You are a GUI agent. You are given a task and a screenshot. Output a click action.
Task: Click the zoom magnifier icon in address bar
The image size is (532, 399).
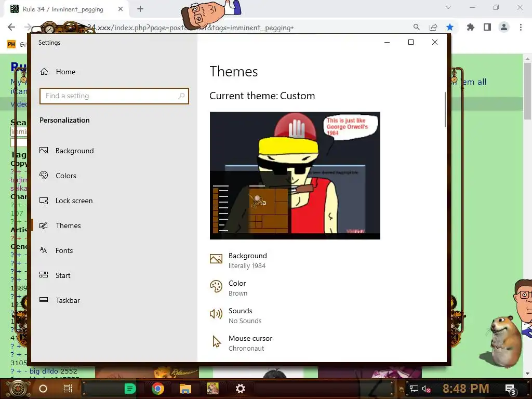(x=416, y=28)
